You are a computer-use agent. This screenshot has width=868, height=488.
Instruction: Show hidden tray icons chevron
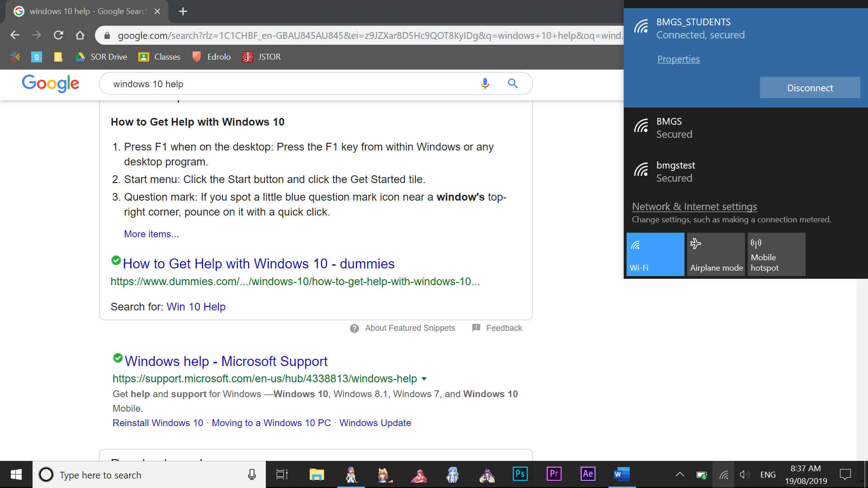[x=679, y=474]
